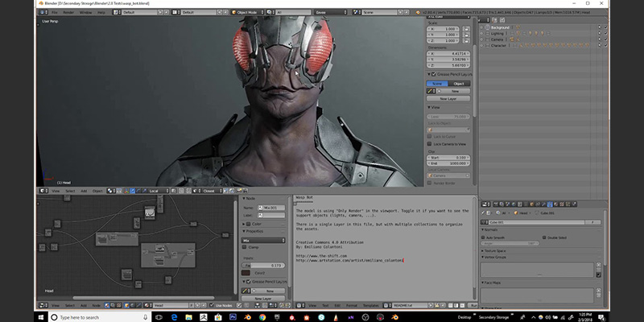The width and height of the screenshot is (644, 322).
Task: Collapse the Node panel
Action: click(244, 198)
